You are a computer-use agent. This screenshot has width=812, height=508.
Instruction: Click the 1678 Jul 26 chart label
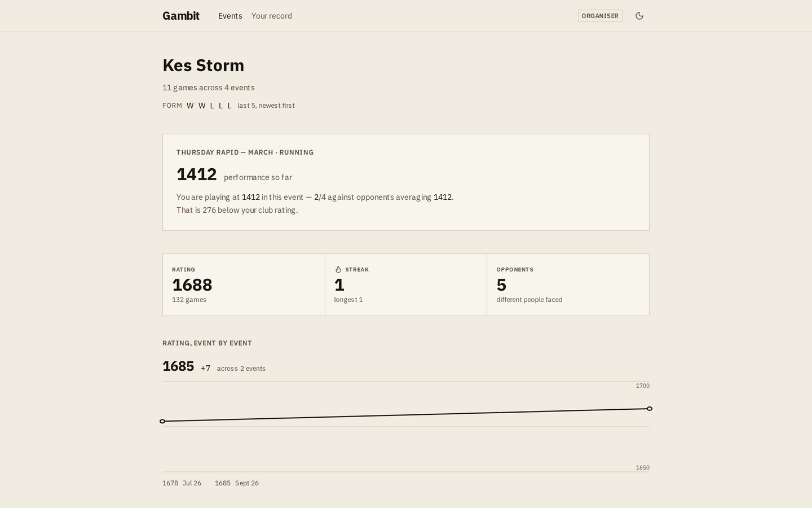click(182, 483)
